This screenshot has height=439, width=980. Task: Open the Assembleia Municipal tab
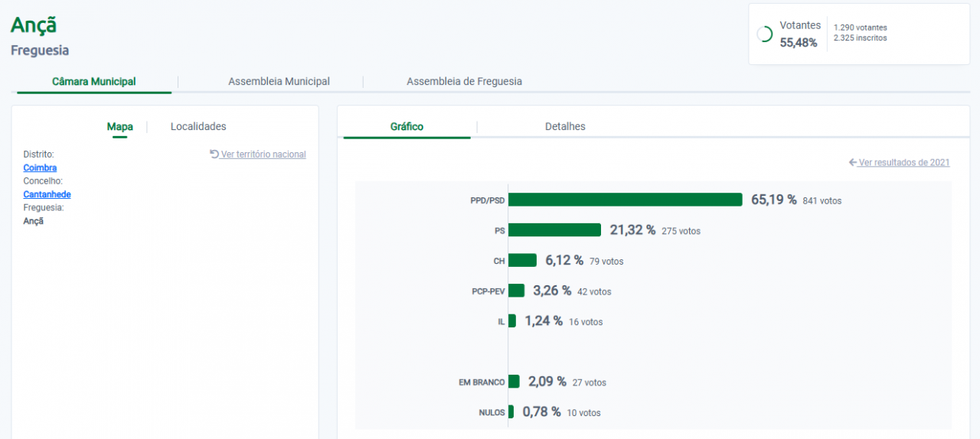pyautogui.click(x=279, y=82)
